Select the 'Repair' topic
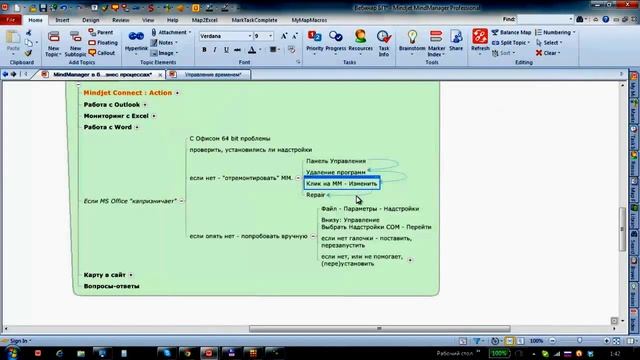Screen dimensions: 640x360 click(x=316, y=195)
